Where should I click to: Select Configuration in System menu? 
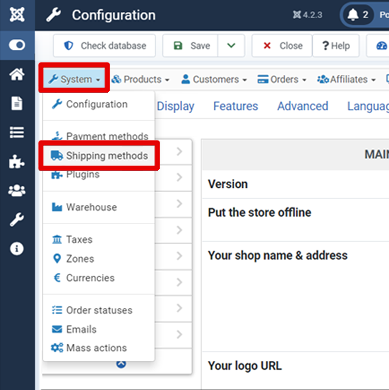coord(99,104)
